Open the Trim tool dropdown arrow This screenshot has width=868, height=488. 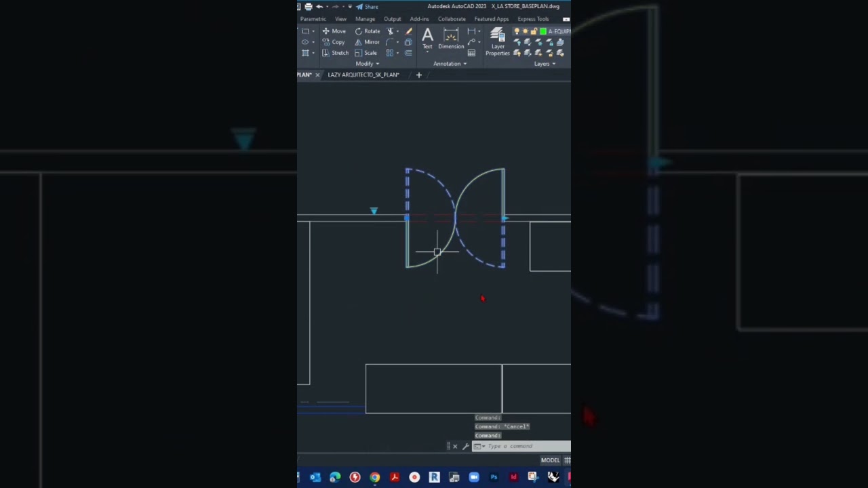click(397, 31)
